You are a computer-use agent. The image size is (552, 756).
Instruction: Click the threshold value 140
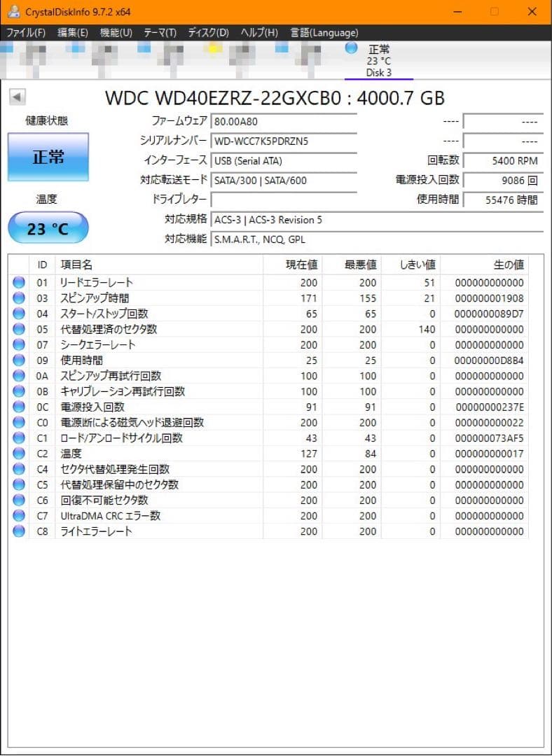(x=426, y=329)
